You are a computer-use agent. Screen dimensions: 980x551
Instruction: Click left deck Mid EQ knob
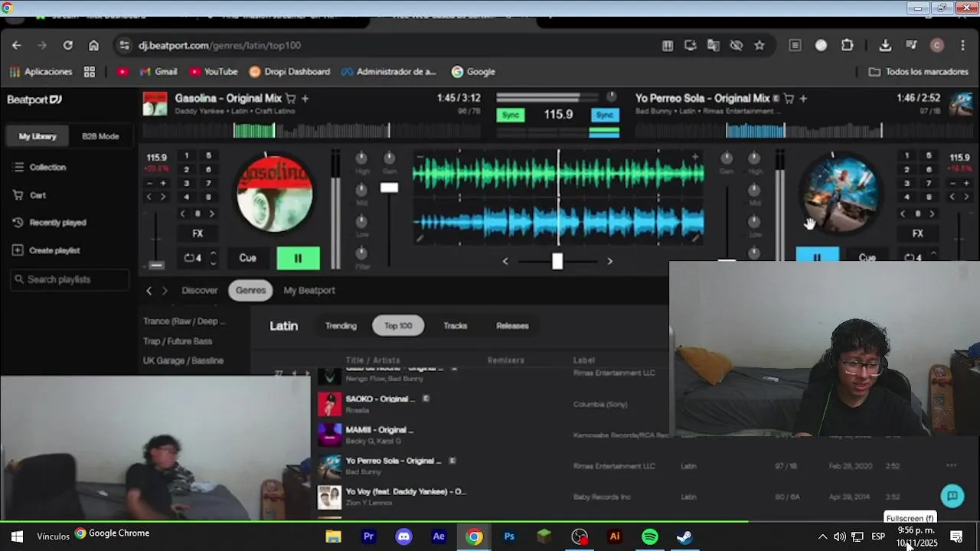tap(361, 190)
